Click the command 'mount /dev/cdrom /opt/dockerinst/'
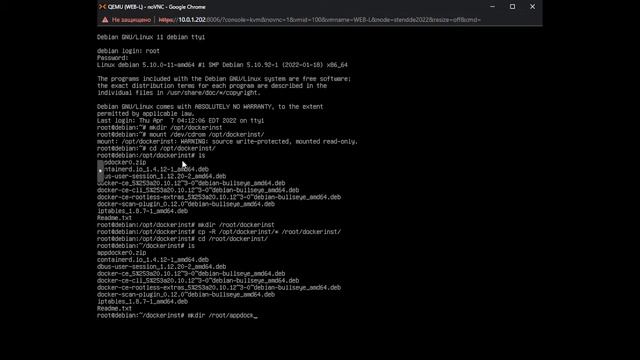 [207, 134]
